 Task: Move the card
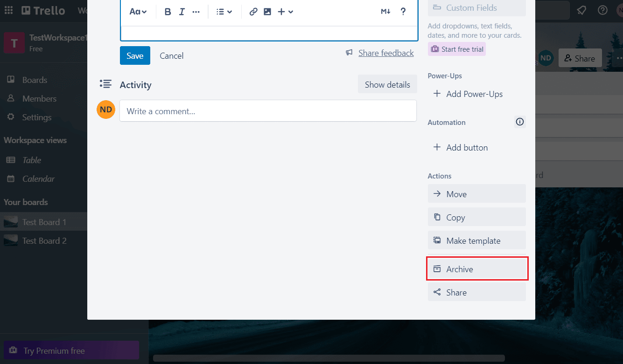pyautogui.click(x=476, y=194)
